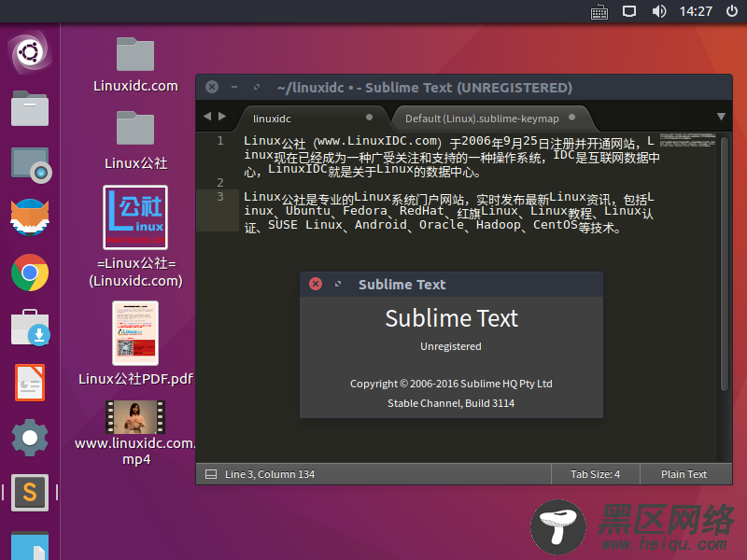The height and width of the screenshot is (560, 747).
Task: Click the copyright line in about dialog
Action: pyautogui.click(x=451, y=384)
